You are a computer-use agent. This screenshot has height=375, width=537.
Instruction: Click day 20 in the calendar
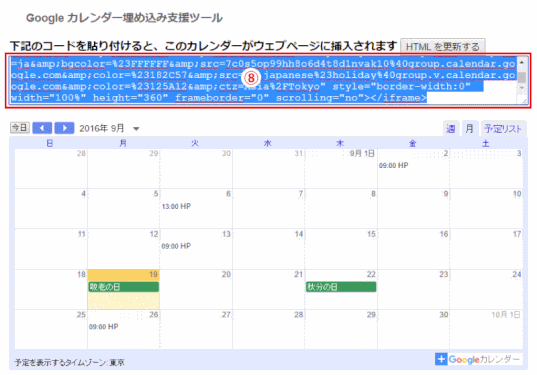point(226,274)
